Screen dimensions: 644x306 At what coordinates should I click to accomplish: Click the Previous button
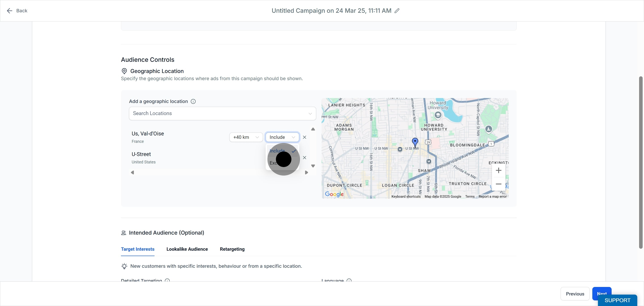(575, 294)
